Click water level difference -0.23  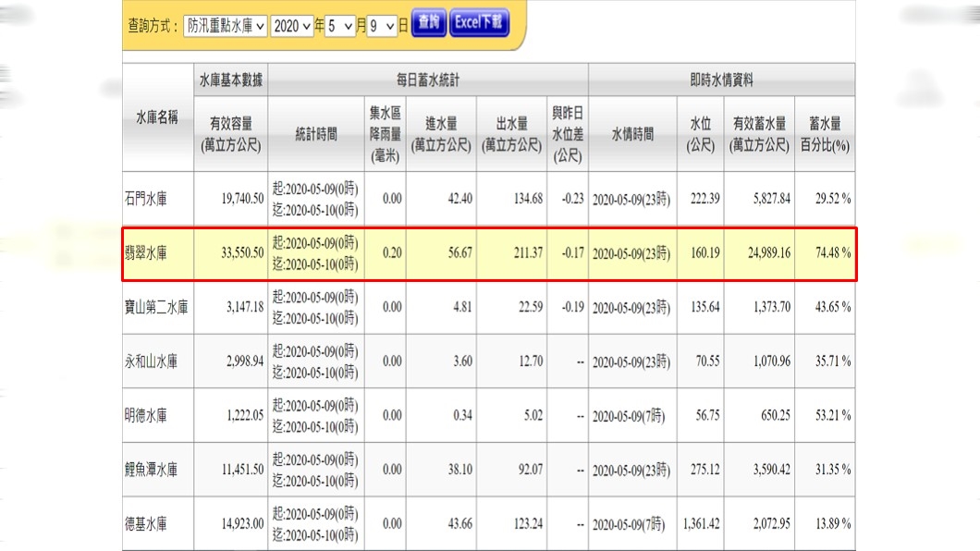coord(573,199)
